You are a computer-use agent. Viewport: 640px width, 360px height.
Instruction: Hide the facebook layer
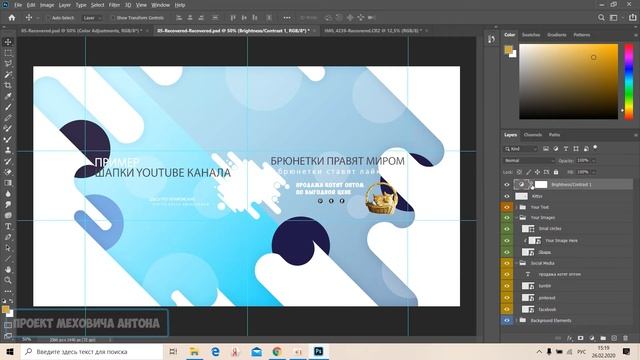tap(507, 309)
